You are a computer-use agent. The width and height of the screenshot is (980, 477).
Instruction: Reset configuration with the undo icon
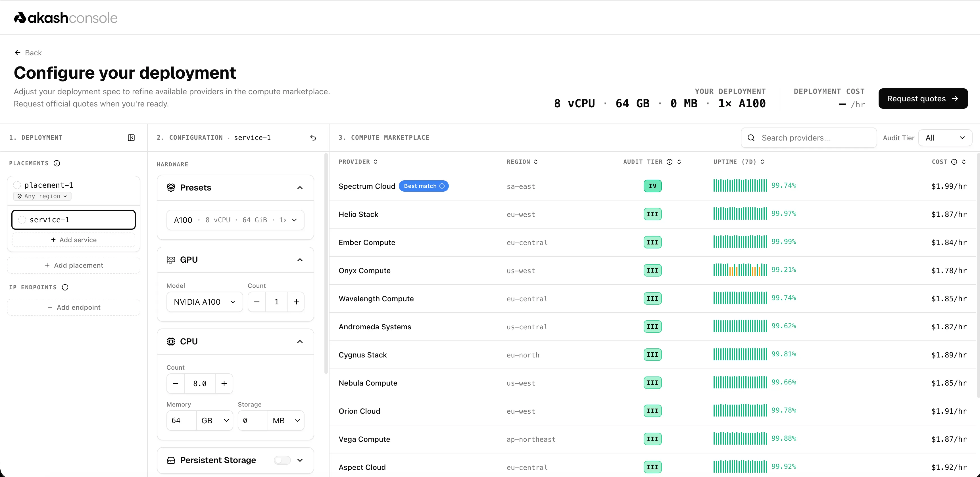point(313,138)
